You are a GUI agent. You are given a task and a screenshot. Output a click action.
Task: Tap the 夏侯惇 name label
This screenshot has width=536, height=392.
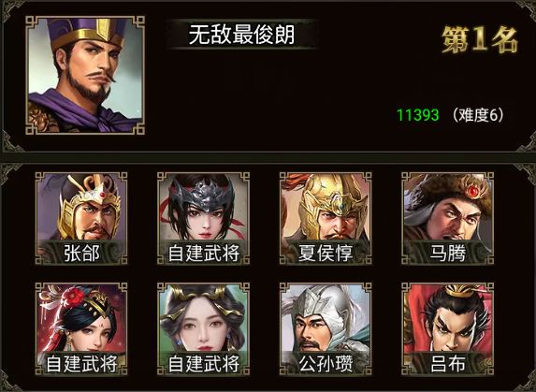[326, 254]
